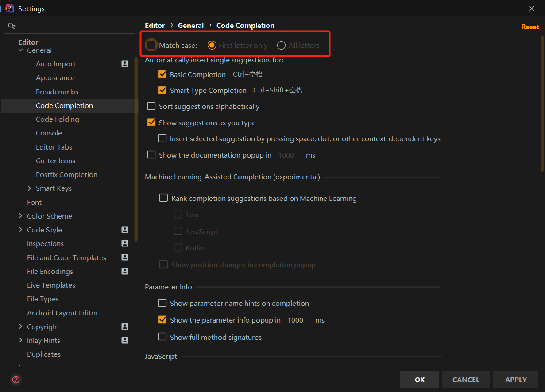Expand the Copyright node
This screenshot has height=392, width=545.
[x=20, y=327]
